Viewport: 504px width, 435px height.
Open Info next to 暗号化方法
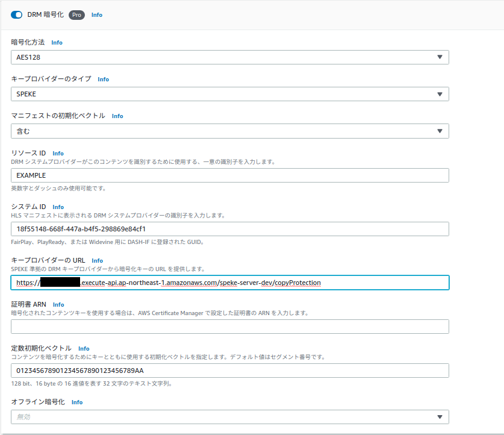click(57, 42)
